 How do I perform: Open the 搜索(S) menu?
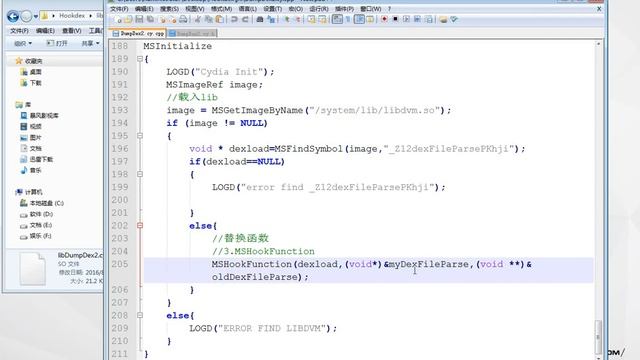click(x=169, y=9)
